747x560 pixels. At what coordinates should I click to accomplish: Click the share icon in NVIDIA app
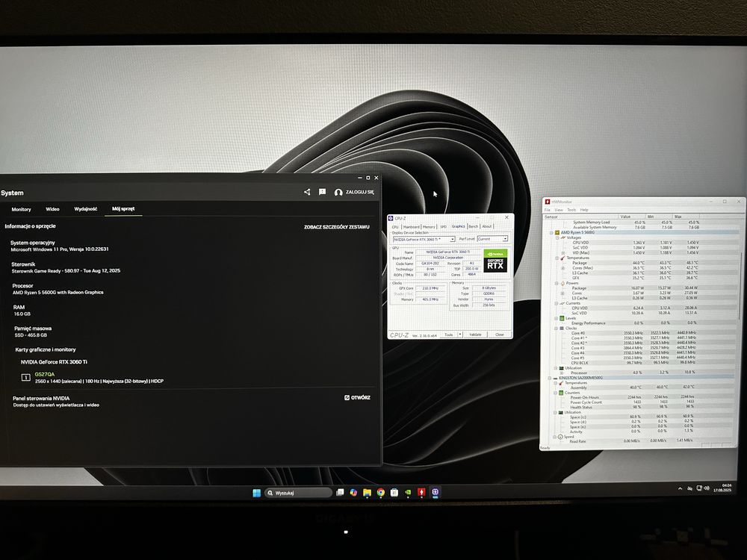pos(307,192)
